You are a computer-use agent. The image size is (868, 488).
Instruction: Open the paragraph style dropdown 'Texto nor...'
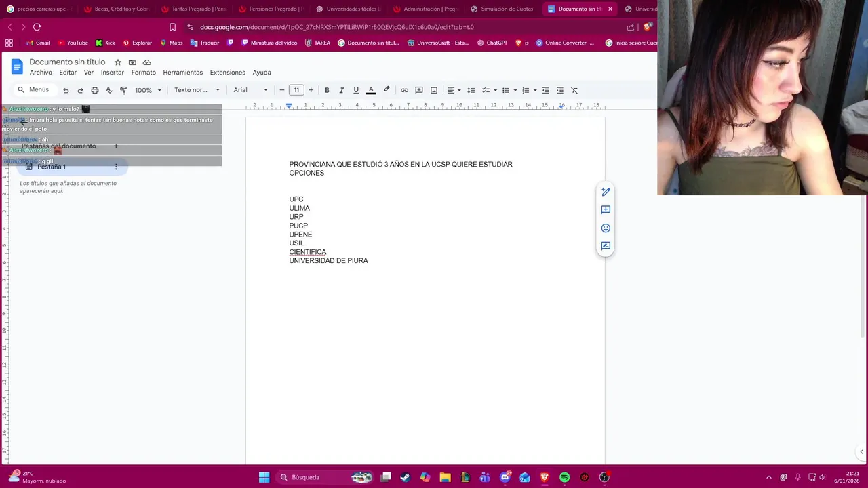click(197, 90)
